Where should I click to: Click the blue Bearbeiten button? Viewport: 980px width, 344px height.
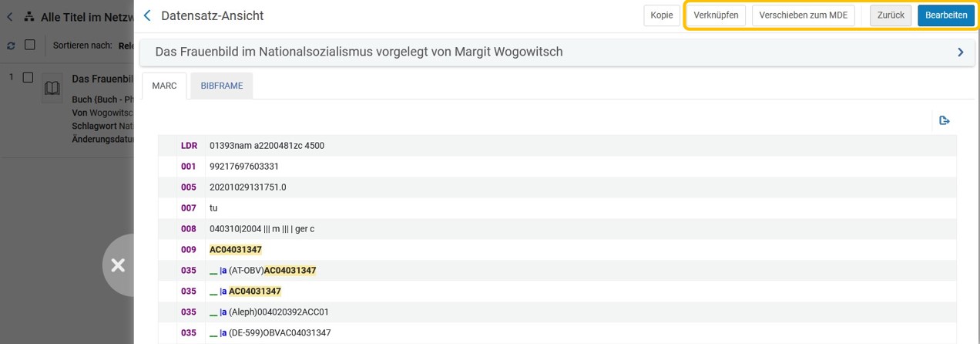946,15
